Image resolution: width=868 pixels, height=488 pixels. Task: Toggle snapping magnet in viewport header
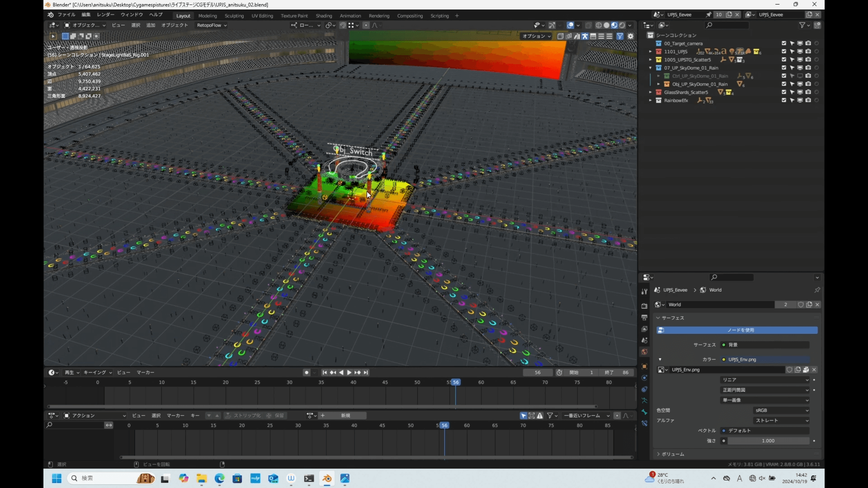click(343, 25)
